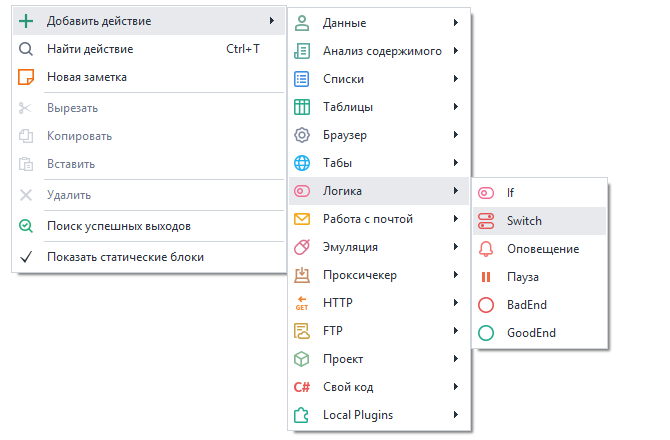This screenshot has height=440, width=670.
Task: Click the green plus icon for Добавить действие
Action: tap(26, 21)
